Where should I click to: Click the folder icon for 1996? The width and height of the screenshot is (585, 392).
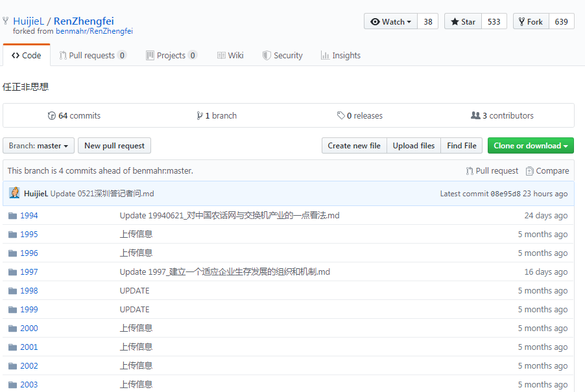13,253
